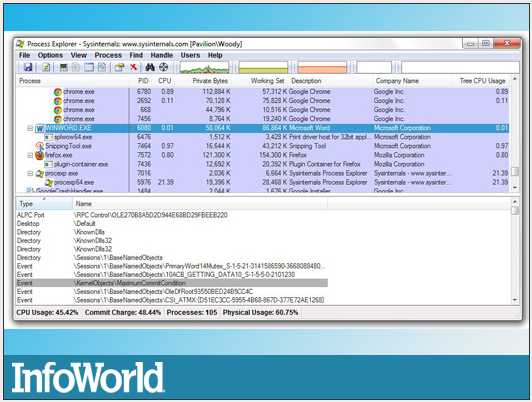The width and height of the screenshot is (532, 402).
Task: Sort by the Private Bytes column header
Action: point(204,81)
